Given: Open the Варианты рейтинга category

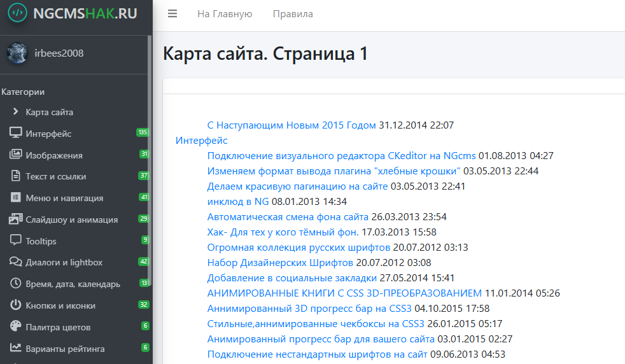Looking at the screenshot, I should 66,349.
